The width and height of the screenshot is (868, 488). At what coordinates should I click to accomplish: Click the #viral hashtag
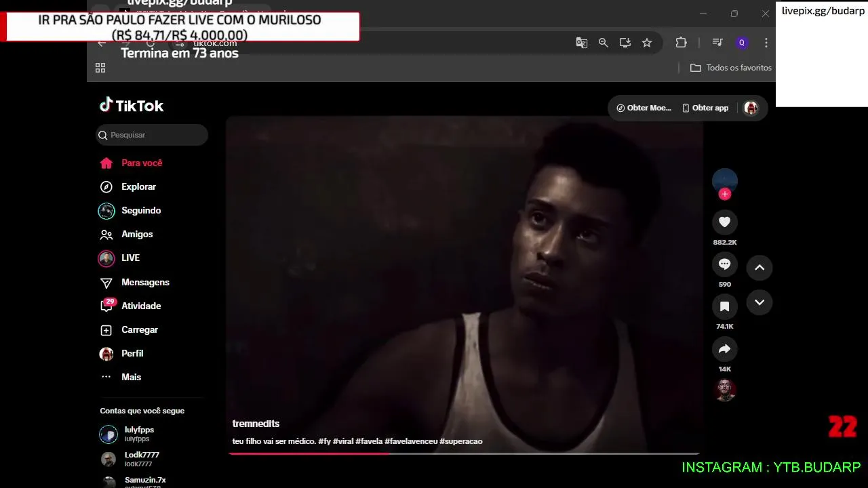tap(343, 441)
